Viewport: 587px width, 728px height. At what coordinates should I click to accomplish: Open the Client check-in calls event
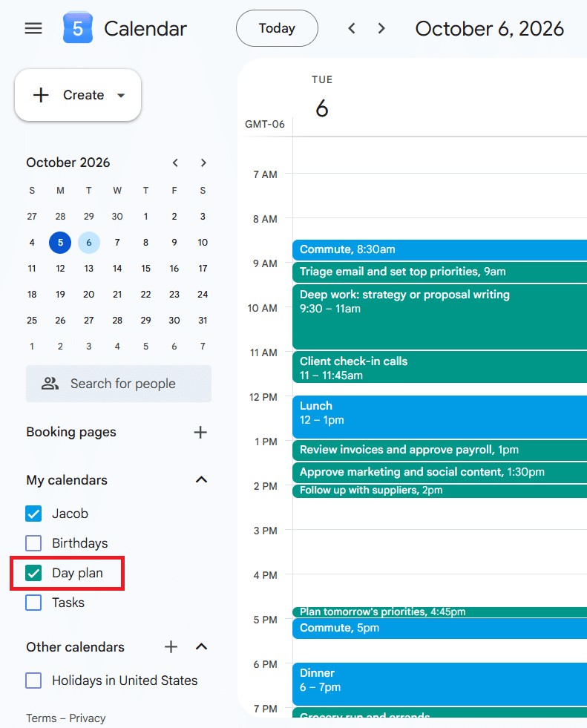click(439, 367)
